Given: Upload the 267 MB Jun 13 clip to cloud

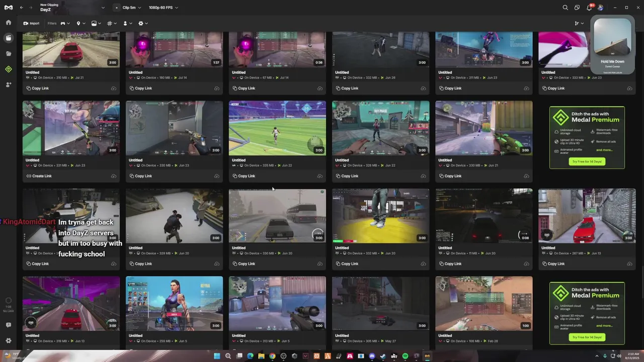Looking at the screenshot, I should tap(629, 264).
